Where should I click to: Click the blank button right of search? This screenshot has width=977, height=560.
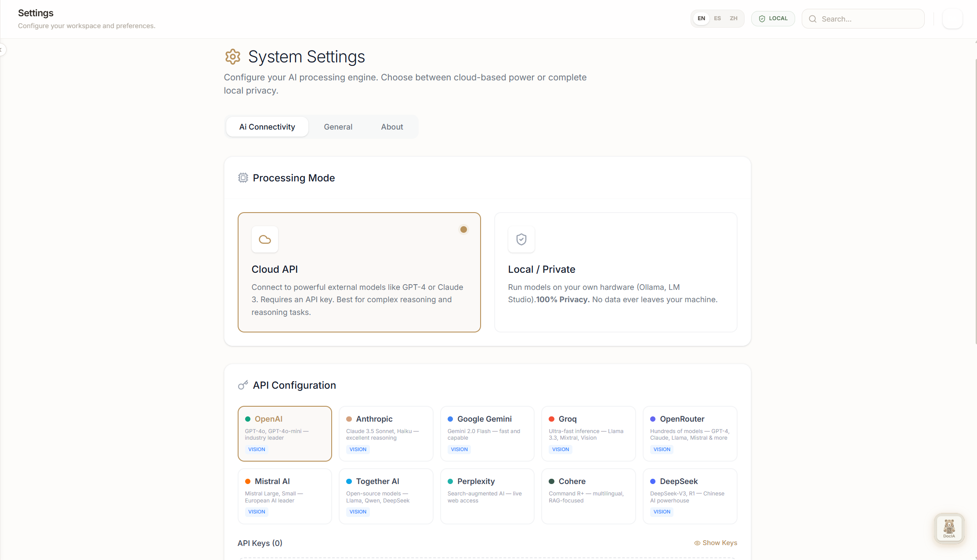pyautogui.click(x=952, y=19)
